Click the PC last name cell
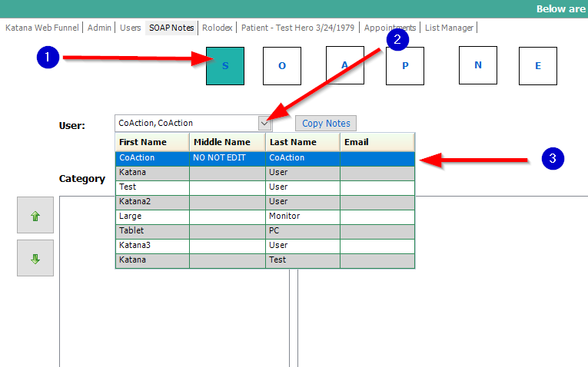Screen dimensions: 588x367 tap(303, 231)
